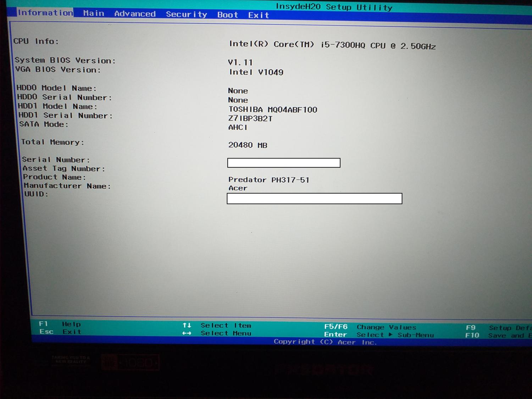Click the CPU Info processor value
The image size is (532, 399).
[x=332, y=45]
